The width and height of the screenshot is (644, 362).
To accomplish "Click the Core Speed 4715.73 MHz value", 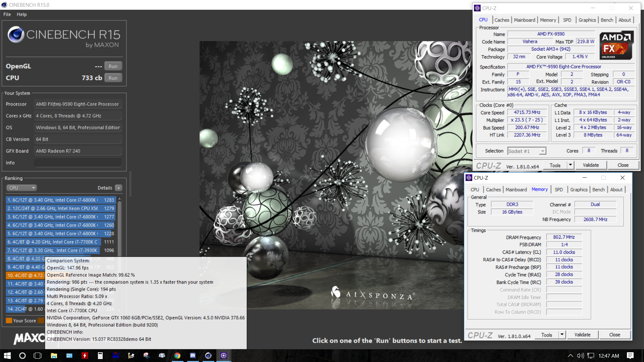I will (527, 113).
